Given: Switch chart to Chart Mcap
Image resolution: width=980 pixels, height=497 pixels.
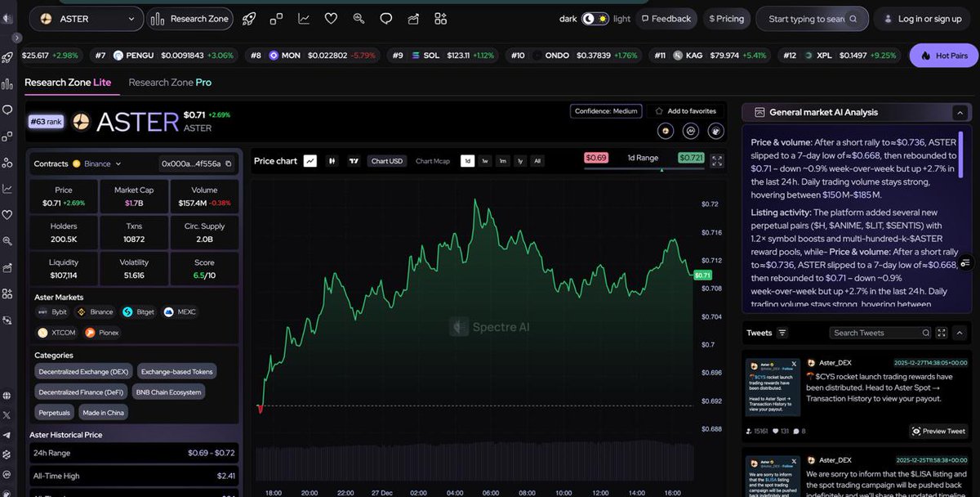Looking at the screenshot, I should pos(433,161).
